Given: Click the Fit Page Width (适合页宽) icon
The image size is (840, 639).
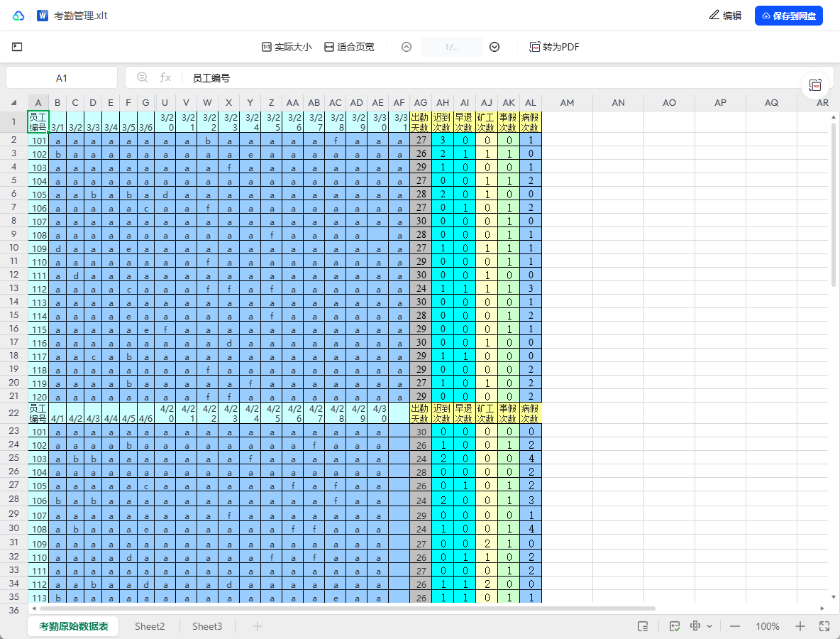Looking at the screenshot, I should (x=328, y=47).
